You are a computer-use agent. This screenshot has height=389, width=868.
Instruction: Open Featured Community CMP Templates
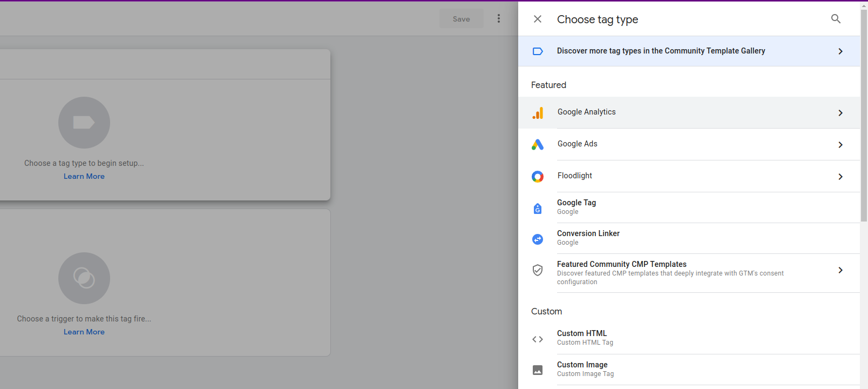[x=689, y=273]
